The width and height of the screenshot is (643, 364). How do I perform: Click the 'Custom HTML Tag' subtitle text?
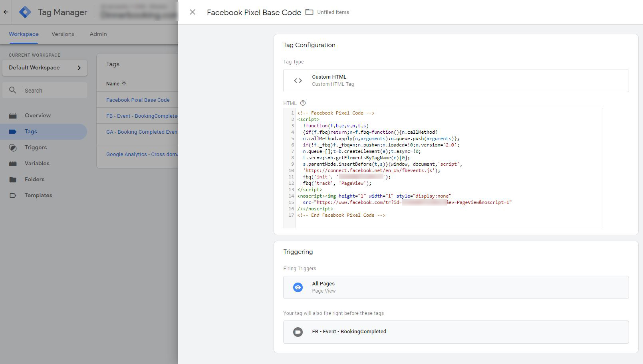point(333,84)
